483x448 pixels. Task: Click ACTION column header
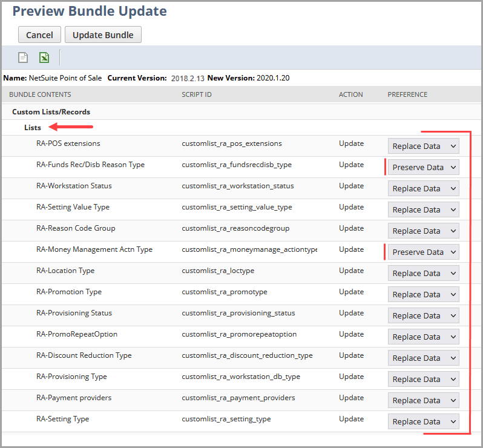(350, 94)
